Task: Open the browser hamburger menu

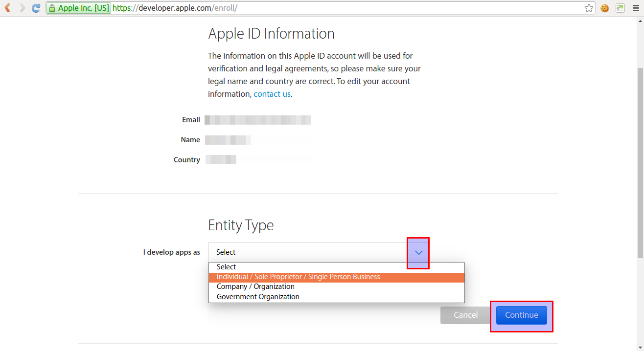Action: pos(635,8)
